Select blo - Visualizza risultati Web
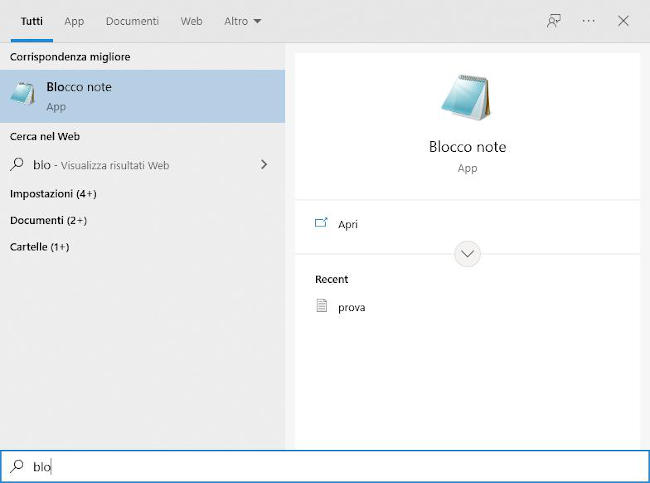650x483 pixels. pos(142,165)
